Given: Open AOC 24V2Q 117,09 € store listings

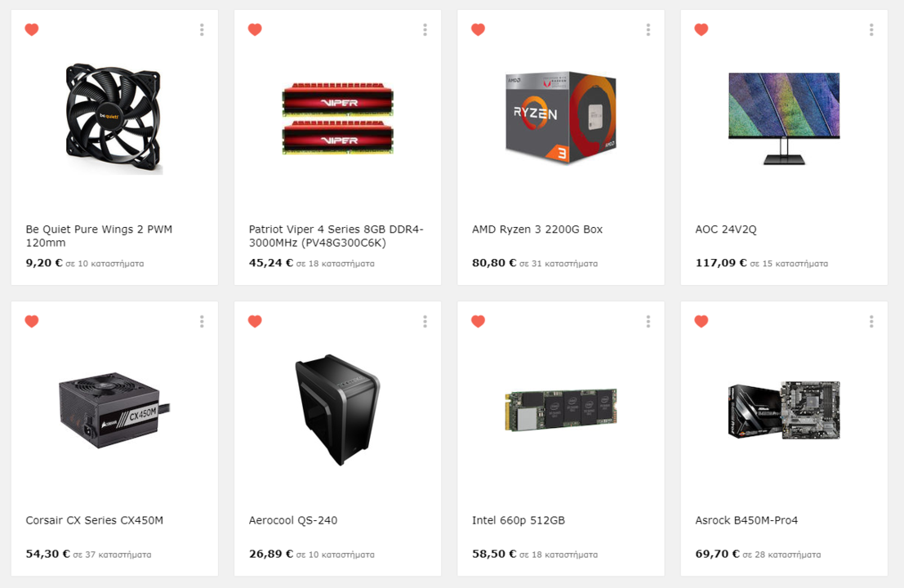Looking at the screenshot, I should click(x=761, y=263).
